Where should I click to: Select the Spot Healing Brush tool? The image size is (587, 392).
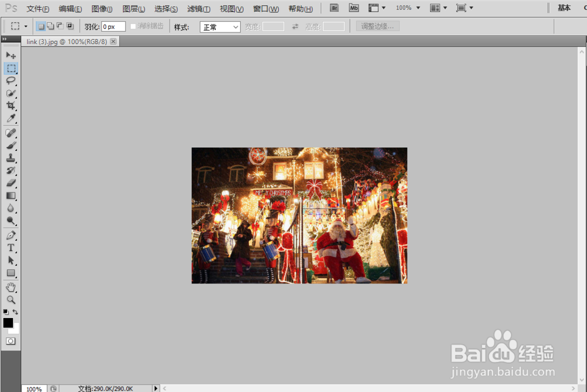click(11, 133)
